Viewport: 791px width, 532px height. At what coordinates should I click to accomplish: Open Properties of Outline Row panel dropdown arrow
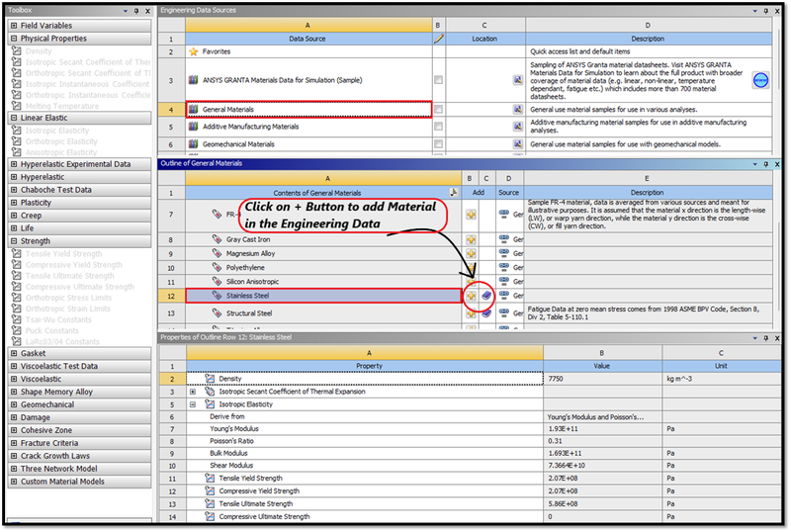click(754, 338)
